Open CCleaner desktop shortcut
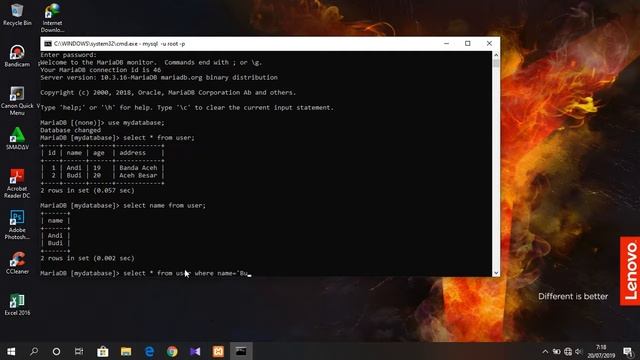 coord(17,263)
